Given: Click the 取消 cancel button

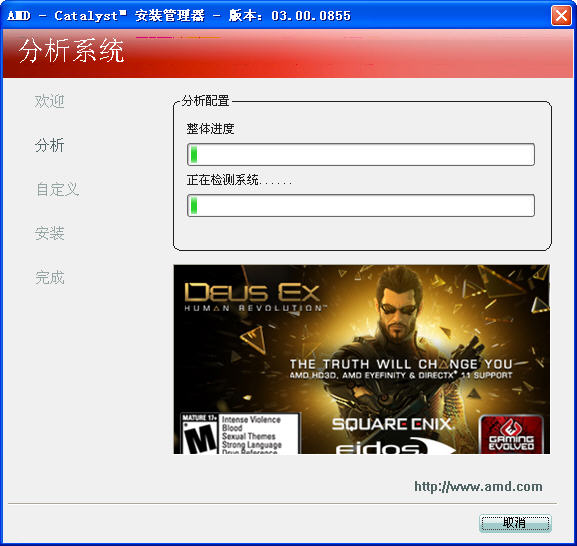Looking at the screenshot, I should [515, 523].
